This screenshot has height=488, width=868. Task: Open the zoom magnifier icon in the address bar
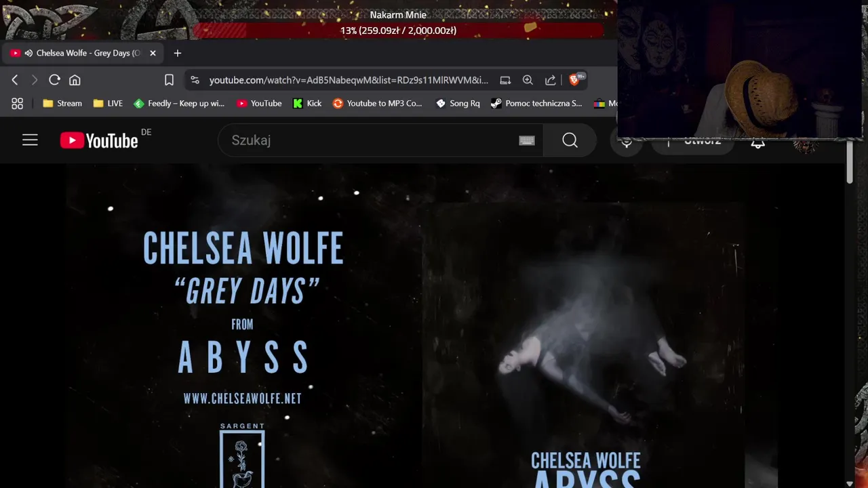tap(528, 80)
